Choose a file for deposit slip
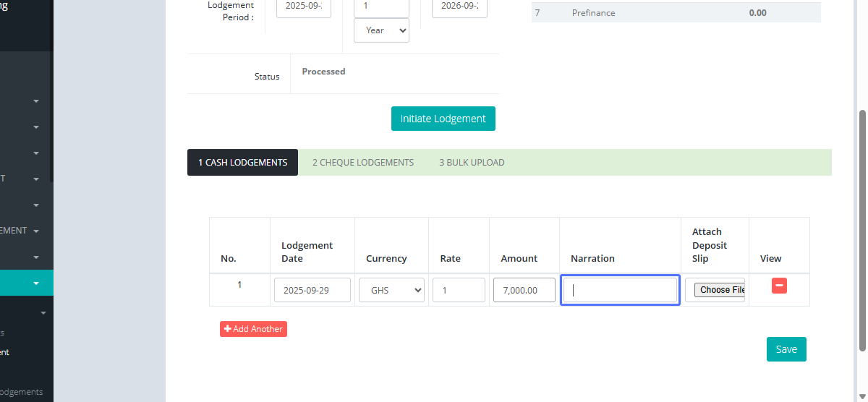This screenshot has width=868, height=402. (718, 290)
